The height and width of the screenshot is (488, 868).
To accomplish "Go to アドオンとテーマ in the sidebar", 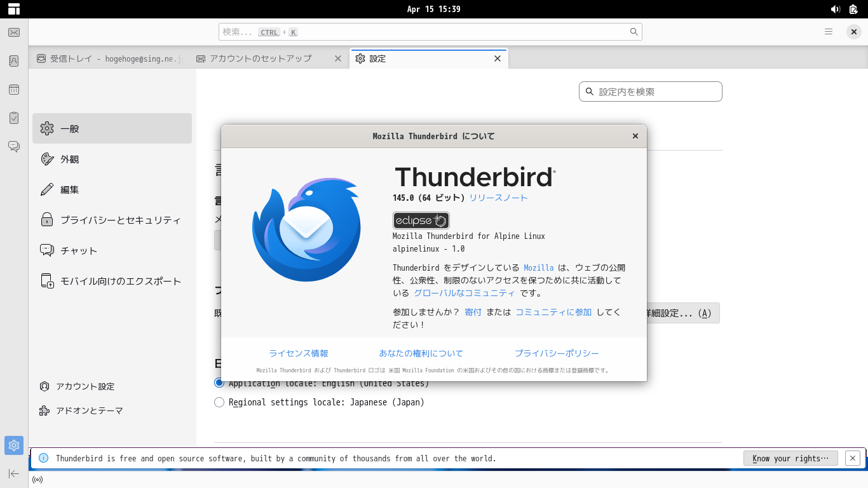I will click(x=81, y=410).
